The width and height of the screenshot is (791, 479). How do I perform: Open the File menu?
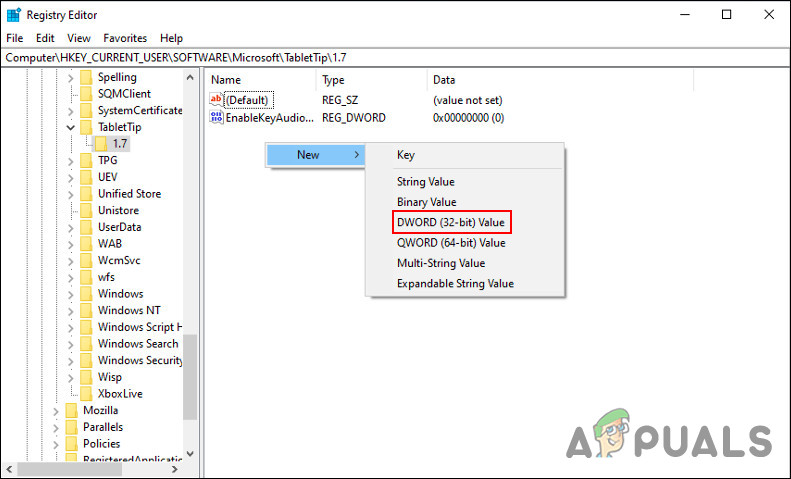pos(15,38)
